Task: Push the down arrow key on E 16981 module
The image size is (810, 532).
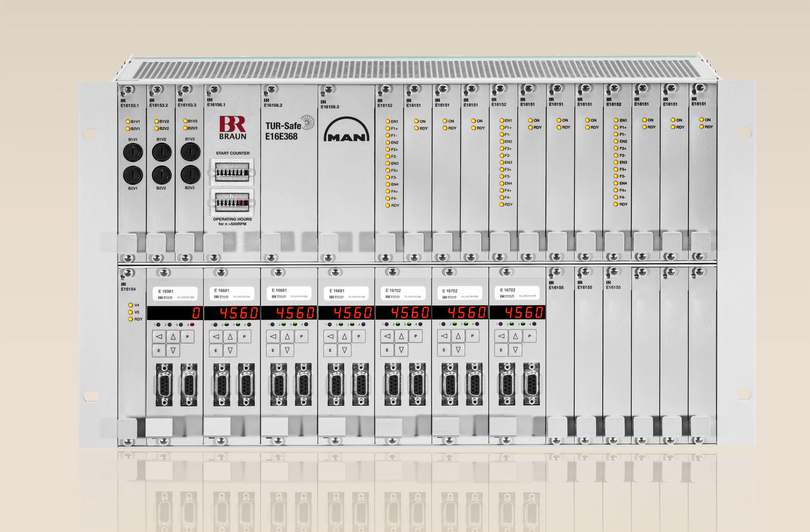Action: pos(173,350)
